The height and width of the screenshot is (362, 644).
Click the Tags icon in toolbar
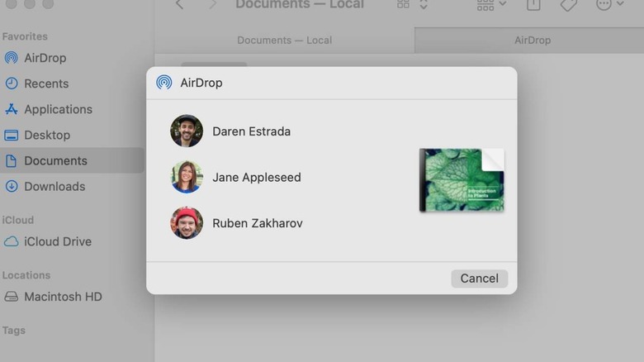point(568,4)
